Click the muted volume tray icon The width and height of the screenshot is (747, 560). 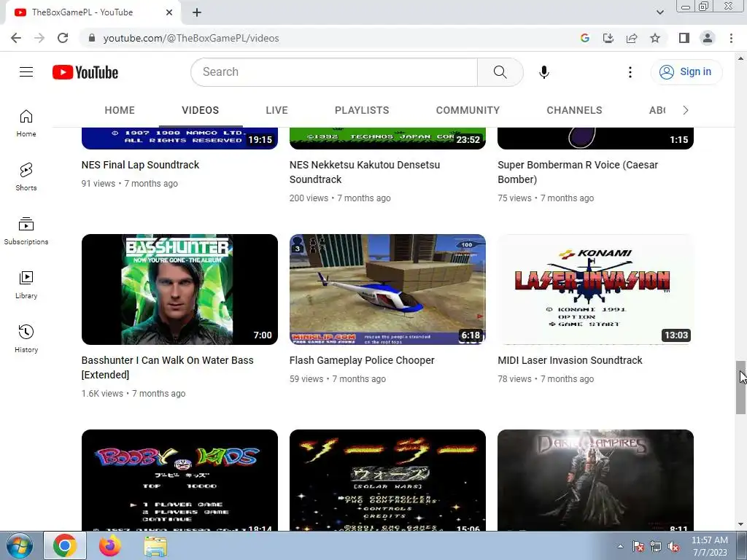(673, 547)
